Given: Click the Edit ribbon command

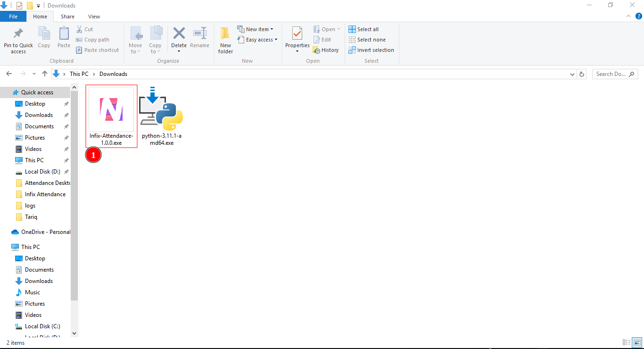Looking at the screenshot, I should (x=322, y=40).
